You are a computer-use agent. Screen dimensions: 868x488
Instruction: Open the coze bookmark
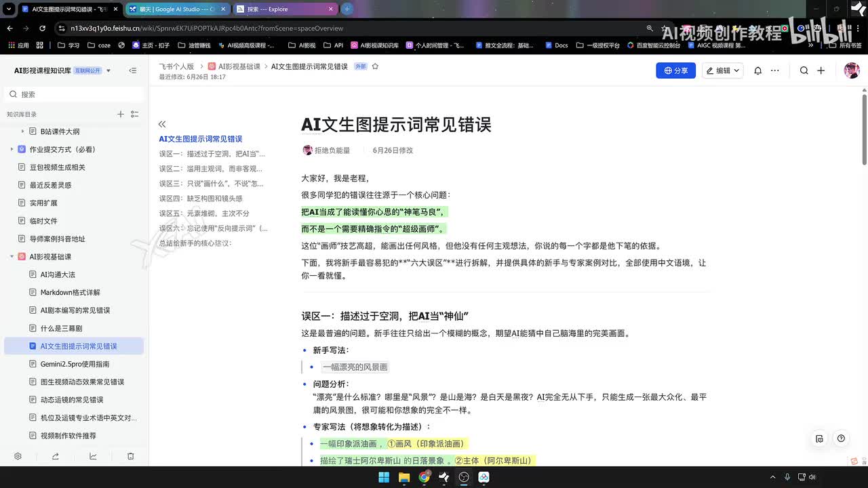pyautogui.click(x=98, y=45)
